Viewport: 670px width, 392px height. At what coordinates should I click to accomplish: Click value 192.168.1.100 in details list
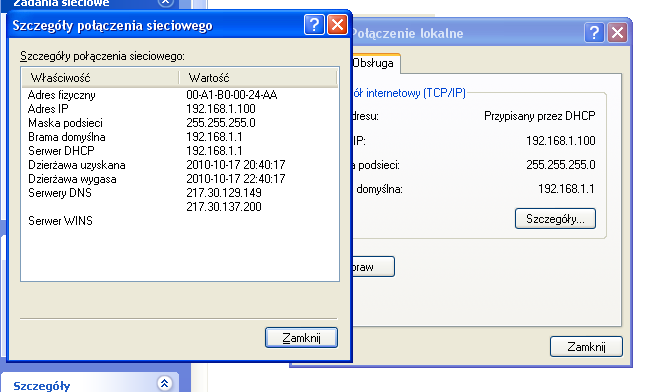pos(221,109)
